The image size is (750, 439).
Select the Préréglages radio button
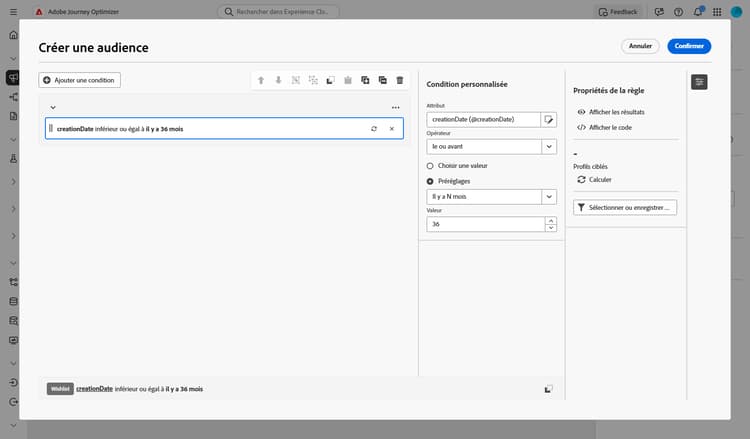point(430,181)
